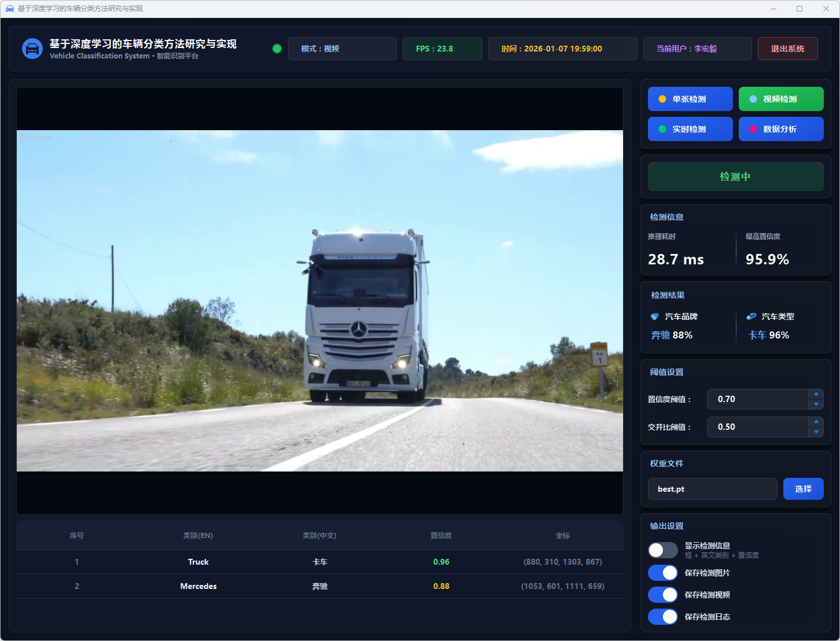Increase the IoU threshold (交并比阈值)
Image resolution: width=840 pixels, height=641 pixels.
tap(816, 422)
